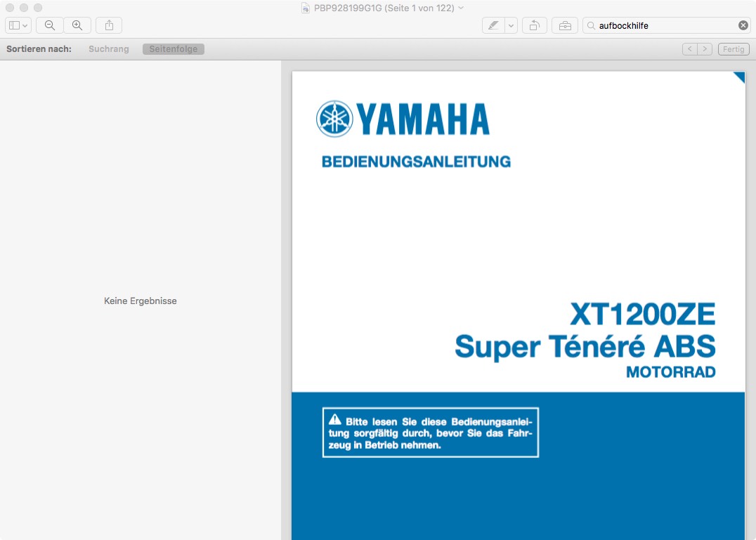This screenshot has height=540, width=756.
Task: Open the title bar document name chevron
Action: 461,8
